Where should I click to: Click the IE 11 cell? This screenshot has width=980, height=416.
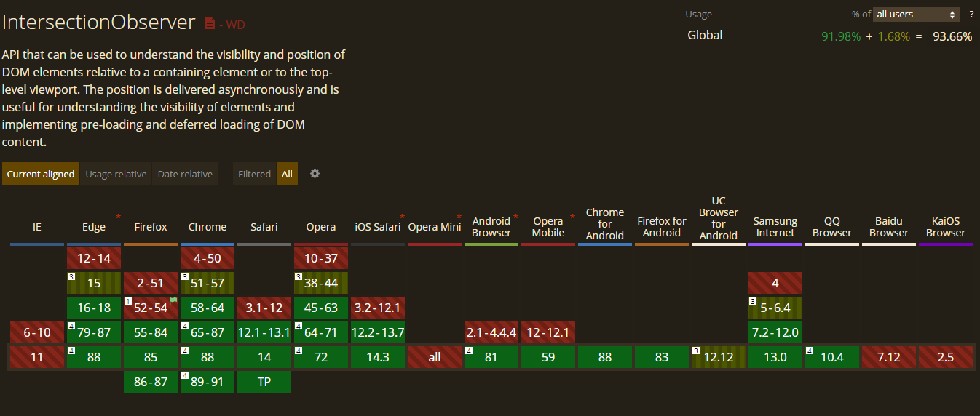tap(37, 357)
